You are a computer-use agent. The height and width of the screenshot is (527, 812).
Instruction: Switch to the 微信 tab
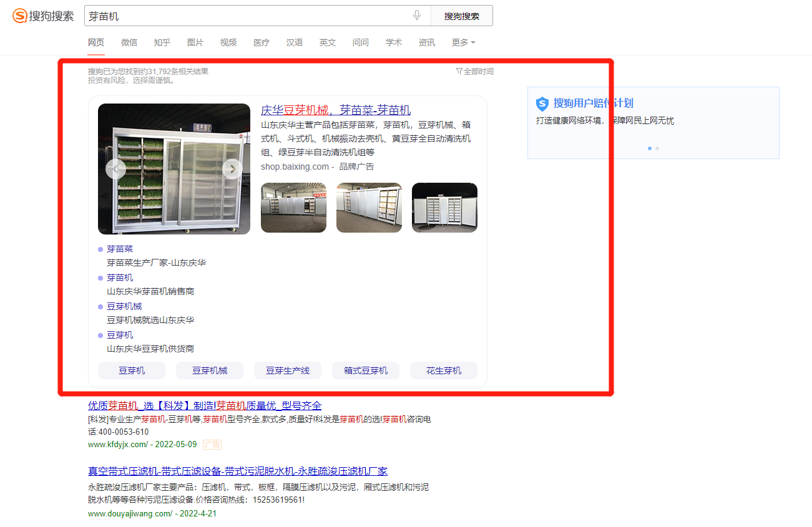129,42
